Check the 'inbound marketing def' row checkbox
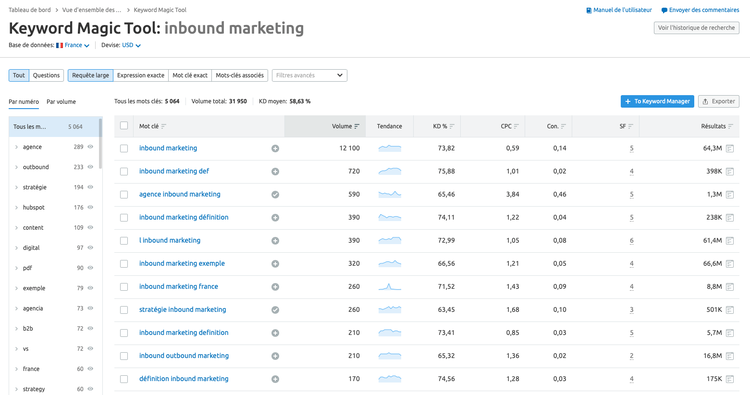Screen dimensions: 750x395 click(124, 172)
